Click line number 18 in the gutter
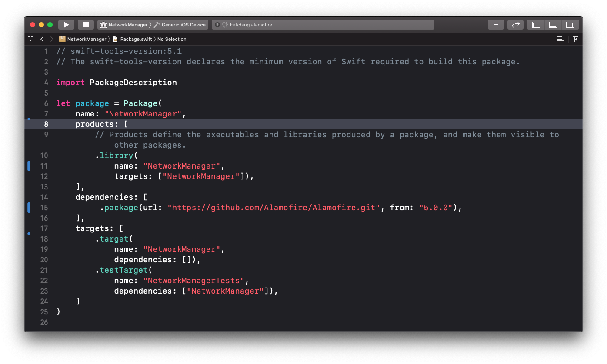 (x=44, y=239)
